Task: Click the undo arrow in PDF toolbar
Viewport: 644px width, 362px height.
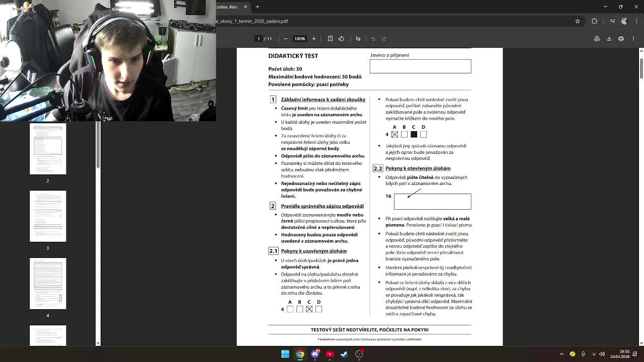Action: click(x=373, y=39)
